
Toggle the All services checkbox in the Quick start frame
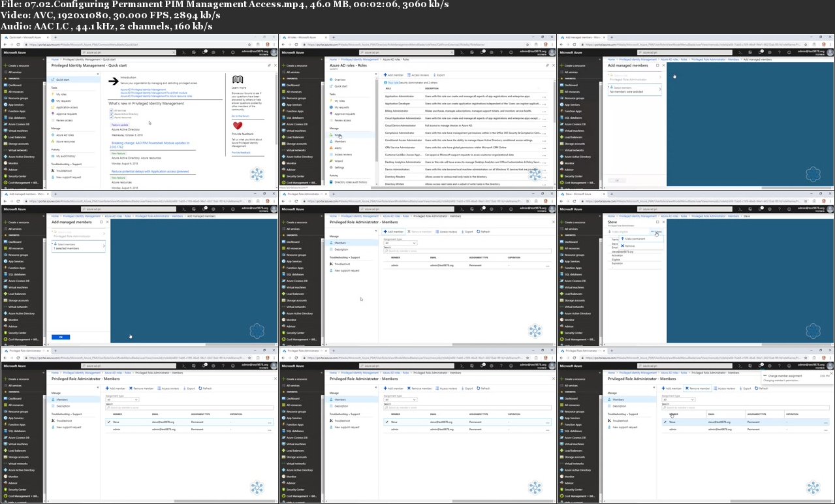click(x=112, y=110)
